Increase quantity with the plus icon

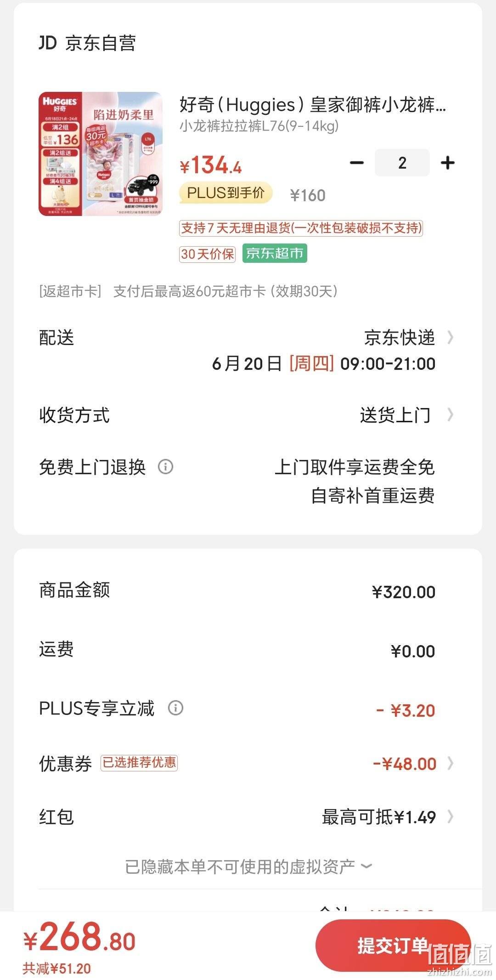point(448,163)
